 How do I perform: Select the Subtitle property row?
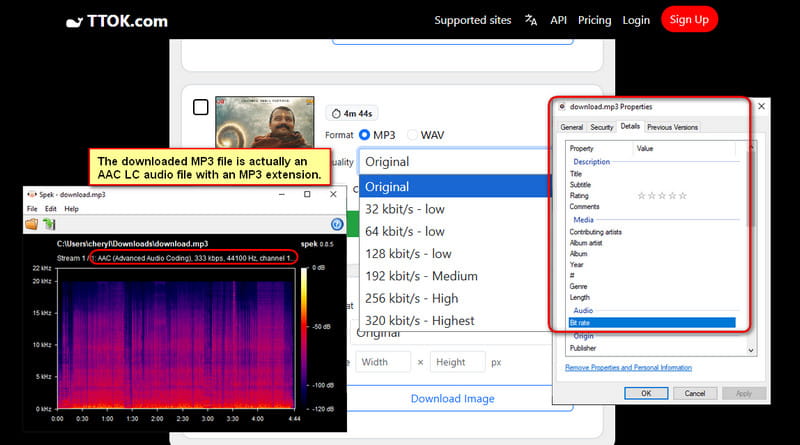(x=652, y=185)
